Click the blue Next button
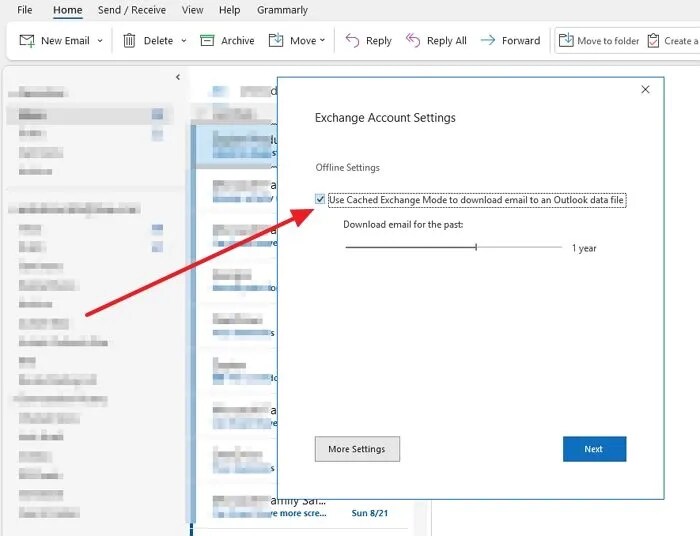Screen dimensions: 700x536 (x=594, y=449)
